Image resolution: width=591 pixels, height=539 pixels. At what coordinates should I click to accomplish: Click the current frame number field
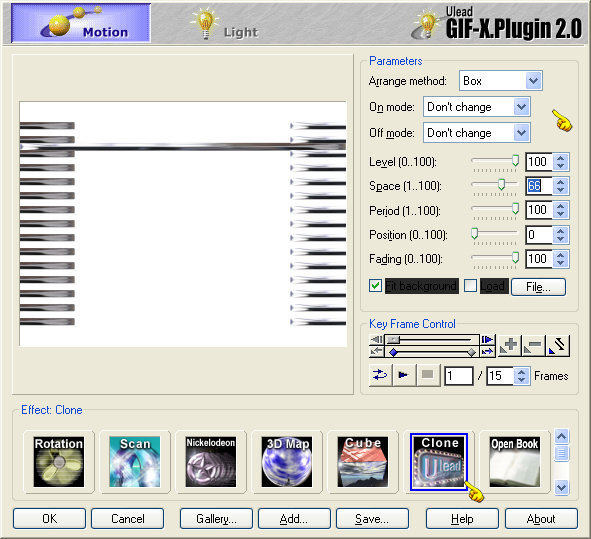[459, 376]
